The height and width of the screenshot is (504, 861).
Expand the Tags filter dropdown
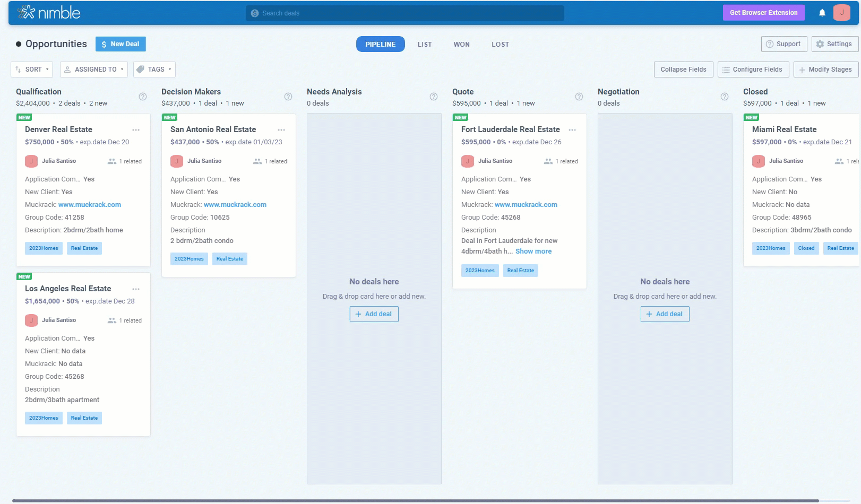[x=154, y=69]
